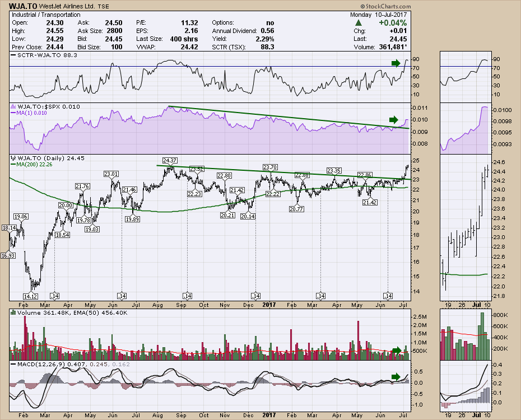Select the 23.35 high price label
The image size is (521, 420).
click(x=334, y=170)
